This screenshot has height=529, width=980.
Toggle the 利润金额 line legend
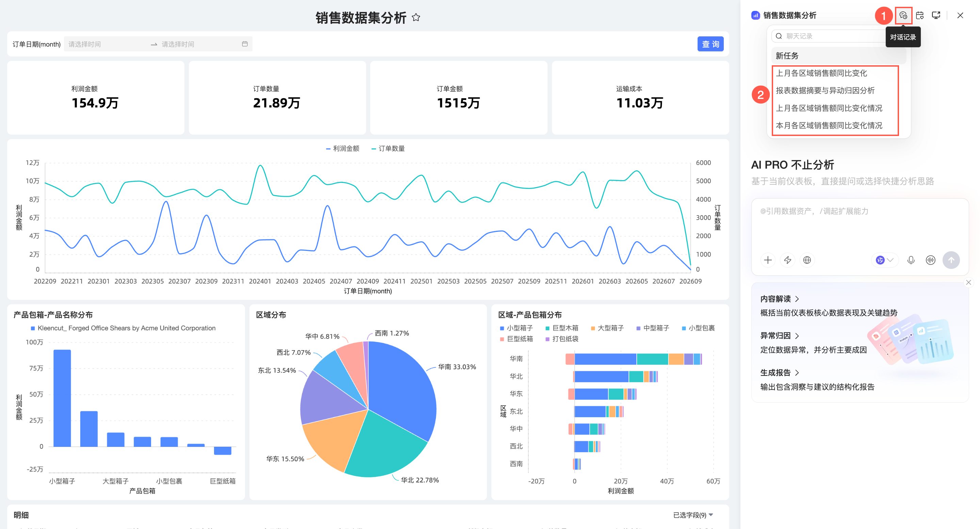pyautogui.click(x=342, y=149)
